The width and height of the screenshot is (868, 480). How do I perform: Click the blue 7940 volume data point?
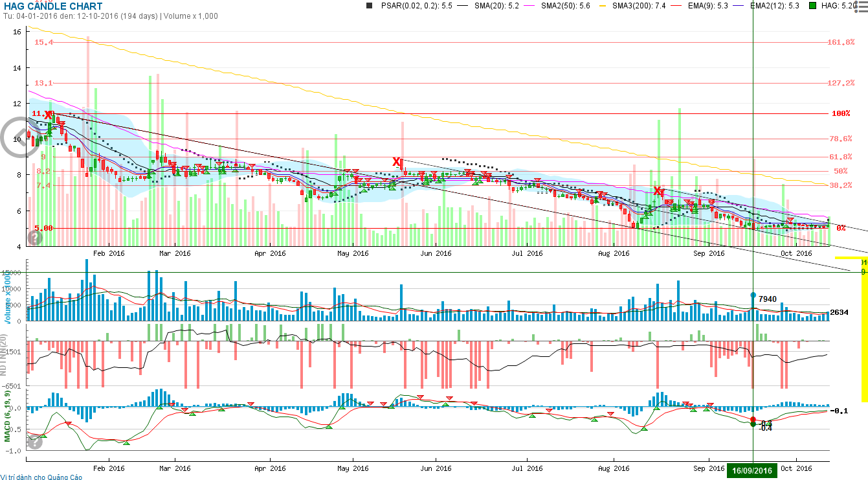tap(753, 295)
